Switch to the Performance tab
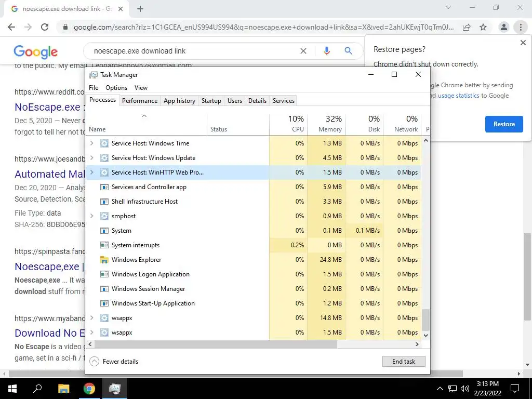 (x=140, y=101)
